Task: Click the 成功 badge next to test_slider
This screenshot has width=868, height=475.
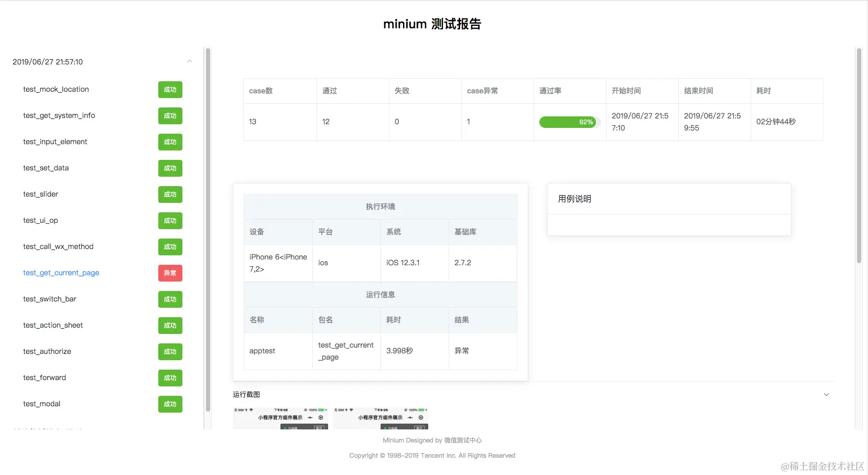Action: (x=170, y=194)
